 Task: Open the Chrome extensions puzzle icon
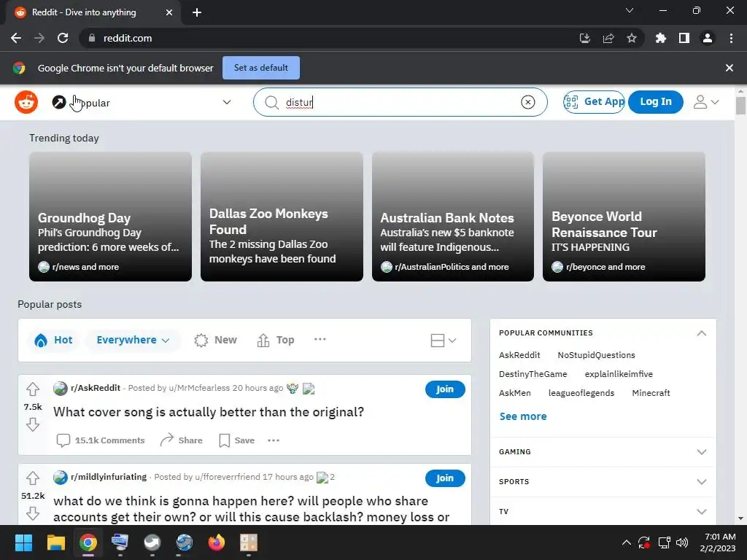click(x=660, y=38)
